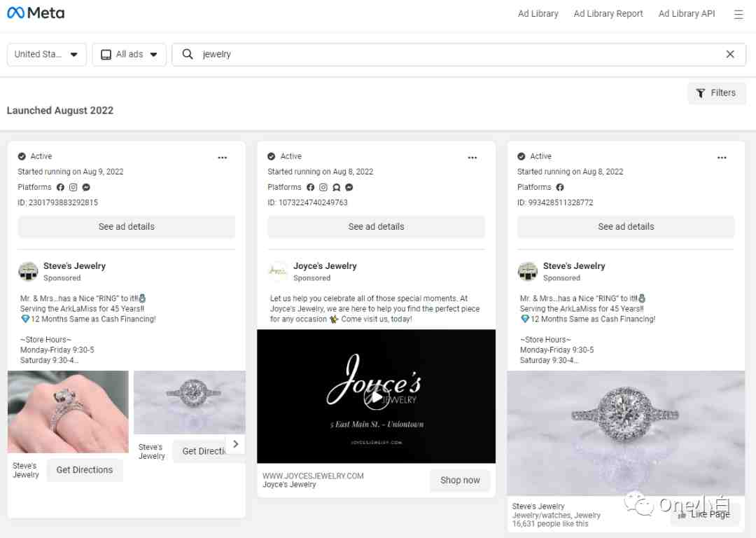Open the Filters panel

716,92
